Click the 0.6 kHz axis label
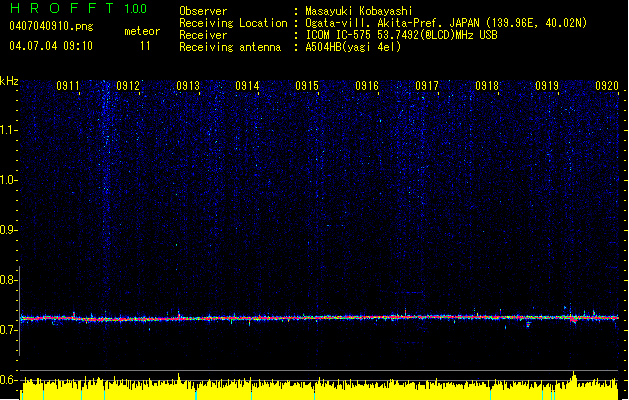The width and height of the screenshot is (629, 400). (x=8, y=380)
